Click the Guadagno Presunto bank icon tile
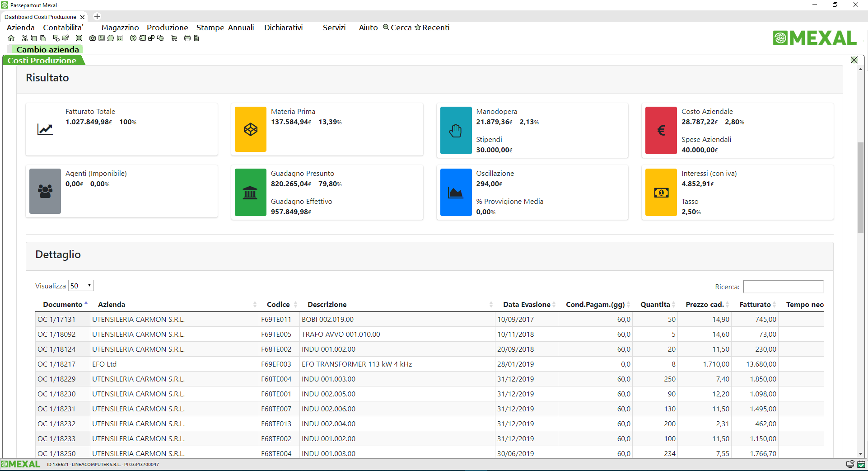This screenshot has height=471, width=868. pyautogui.click(x=251, y=192)
